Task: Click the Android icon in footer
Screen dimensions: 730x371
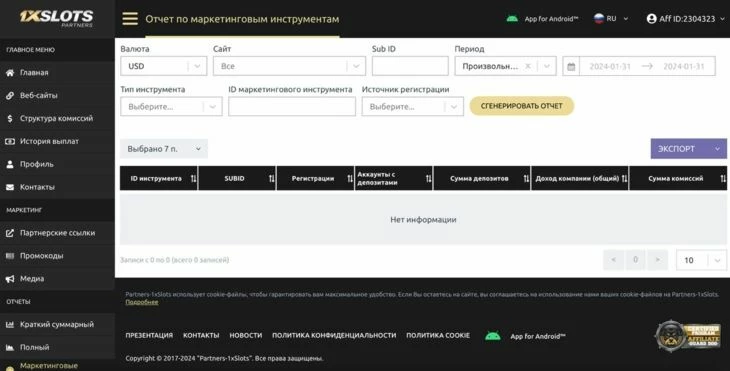Action: coord(493,336)
